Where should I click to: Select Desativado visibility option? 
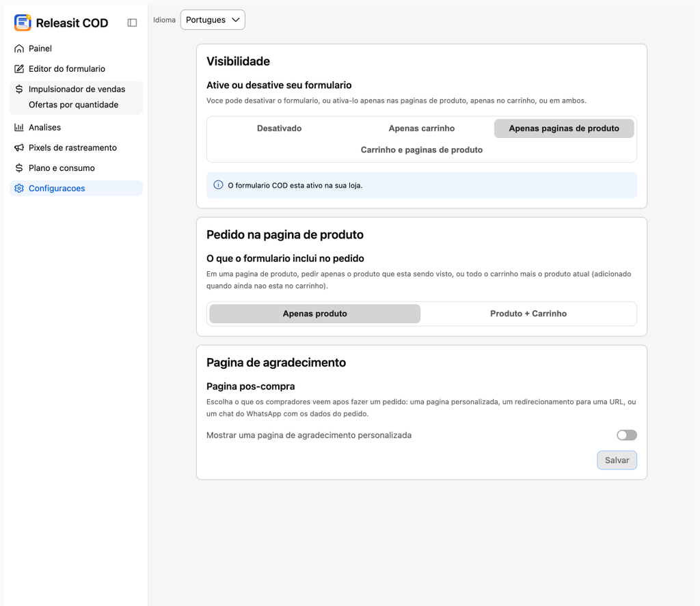pos(279,128)
